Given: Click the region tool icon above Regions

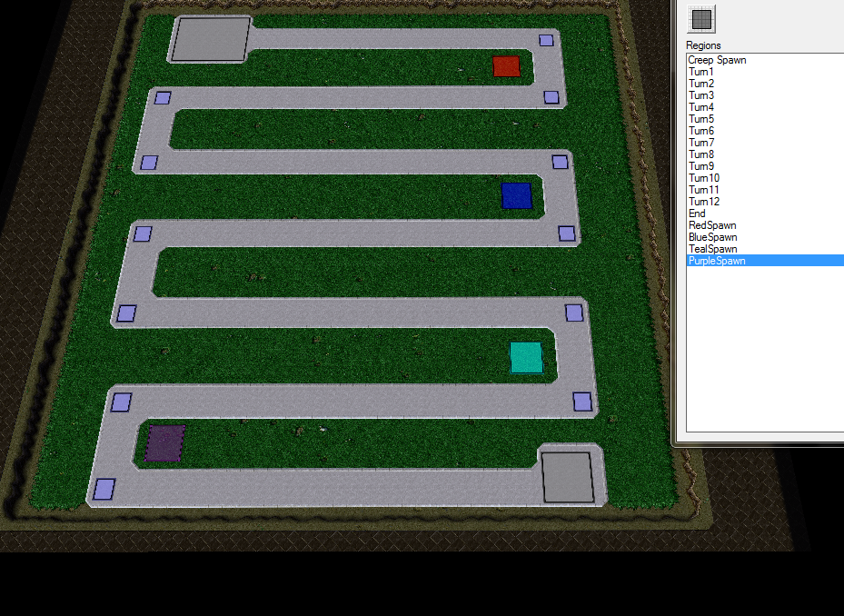Looking at the screenshot, I should click(700, 19).
